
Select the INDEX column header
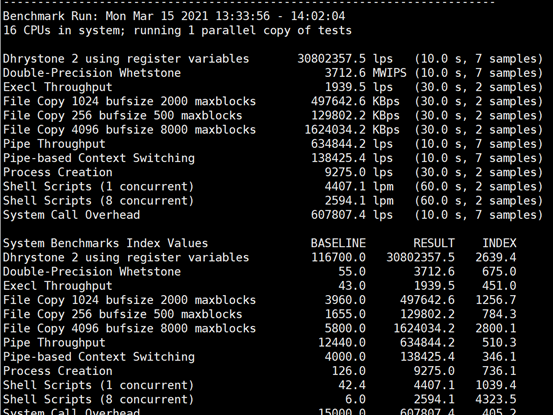(499, 243)
